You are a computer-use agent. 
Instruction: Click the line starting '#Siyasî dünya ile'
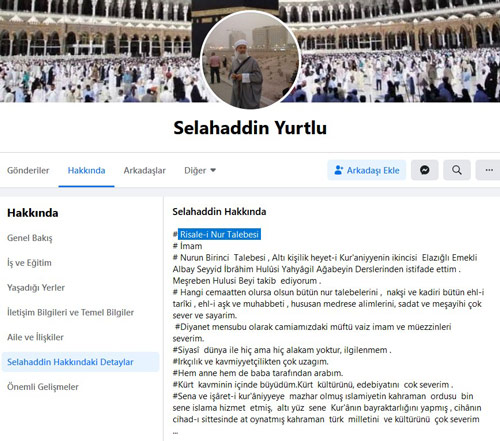(282, 350)
